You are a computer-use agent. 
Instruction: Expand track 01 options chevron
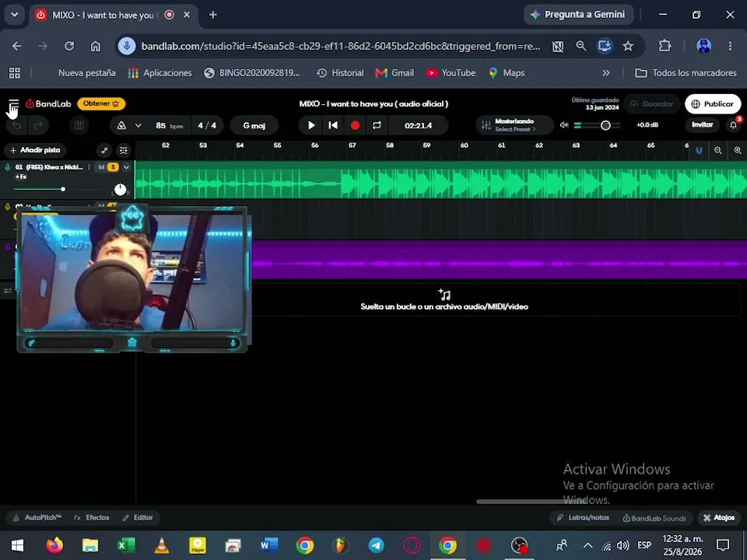click(x=126, y=167)
